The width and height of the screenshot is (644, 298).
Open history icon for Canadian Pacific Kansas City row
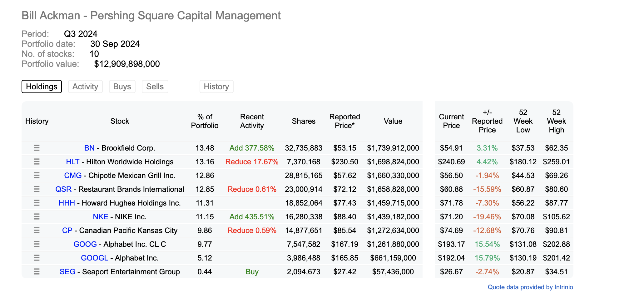click(37, 230)
